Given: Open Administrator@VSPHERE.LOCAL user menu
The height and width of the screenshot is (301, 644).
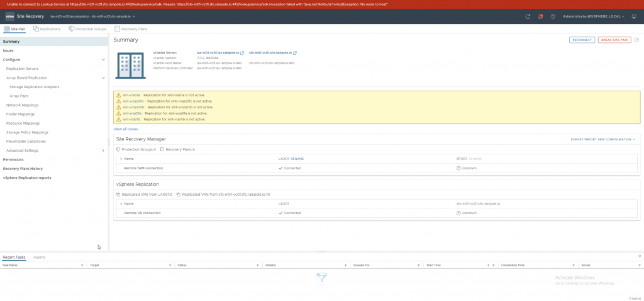Looking at the screenshot, I should [594, 16].
